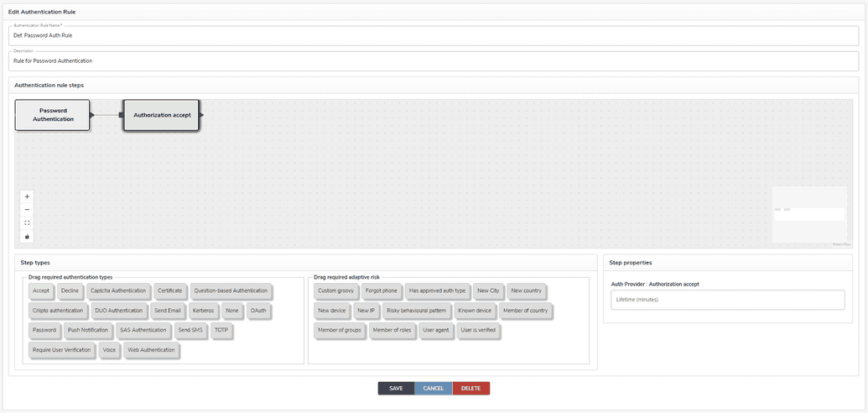
Task: Click the flow canvas minimap
Action: click(808, 214)
